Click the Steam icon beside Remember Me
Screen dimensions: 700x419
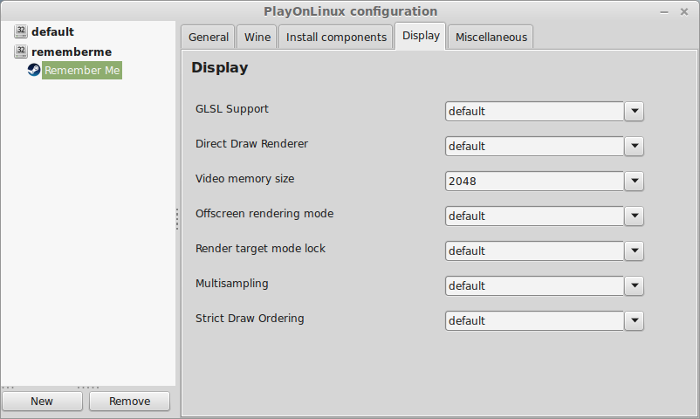click(x=34, y=70)
